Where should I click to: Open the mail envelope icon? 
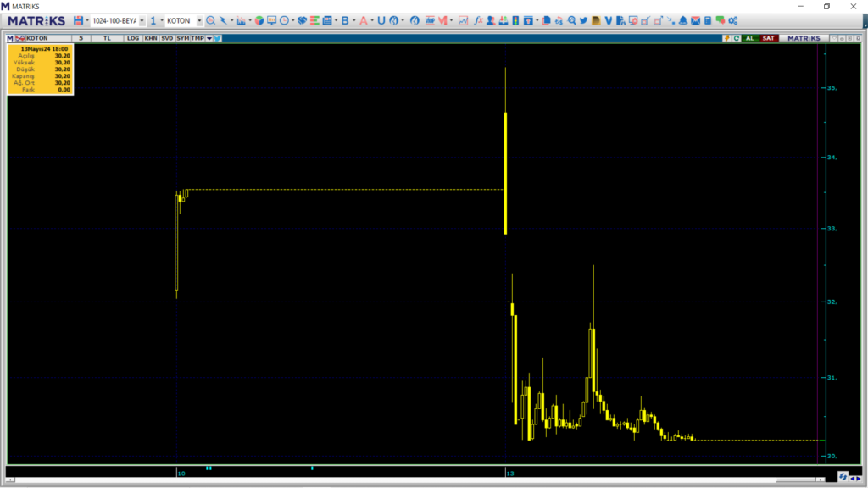[x=695, y=20]
